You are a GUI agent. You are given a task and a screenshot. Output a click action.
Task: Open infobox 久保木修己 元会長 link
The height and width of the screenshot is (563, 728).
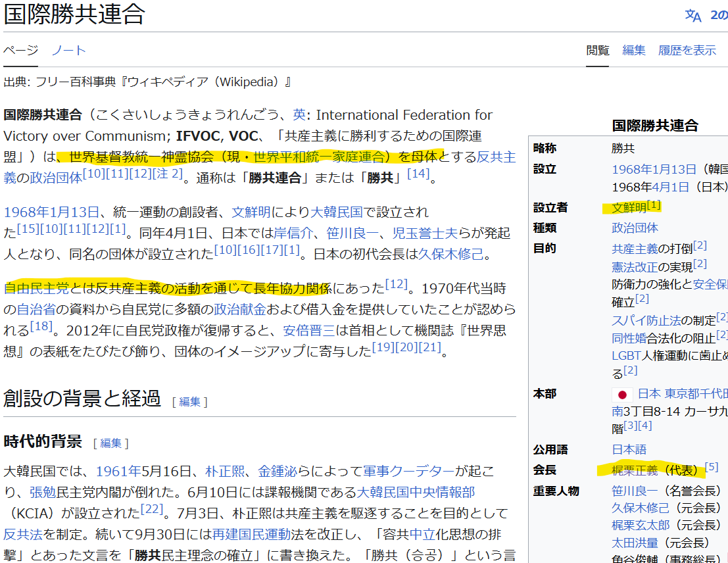pyautogui.click(x=641, y=508)
